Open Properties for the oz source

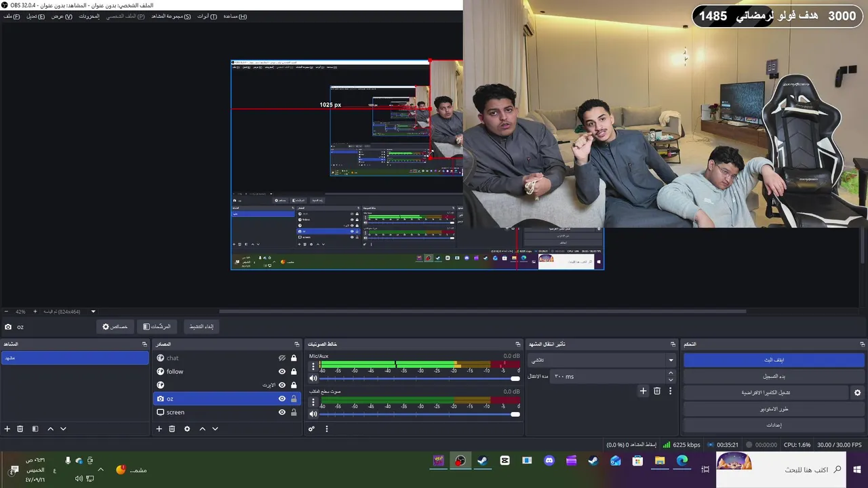tap(115, 327)
